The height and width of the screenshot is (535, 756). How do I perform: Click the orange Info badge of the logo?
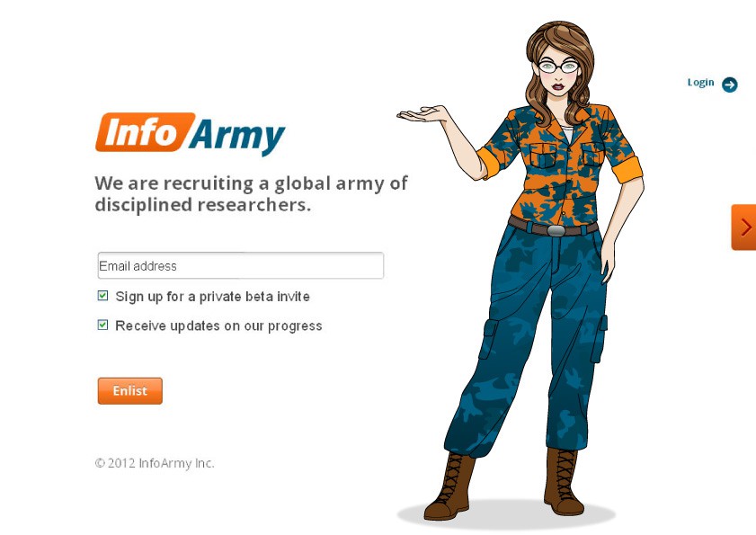pos(145,132)
